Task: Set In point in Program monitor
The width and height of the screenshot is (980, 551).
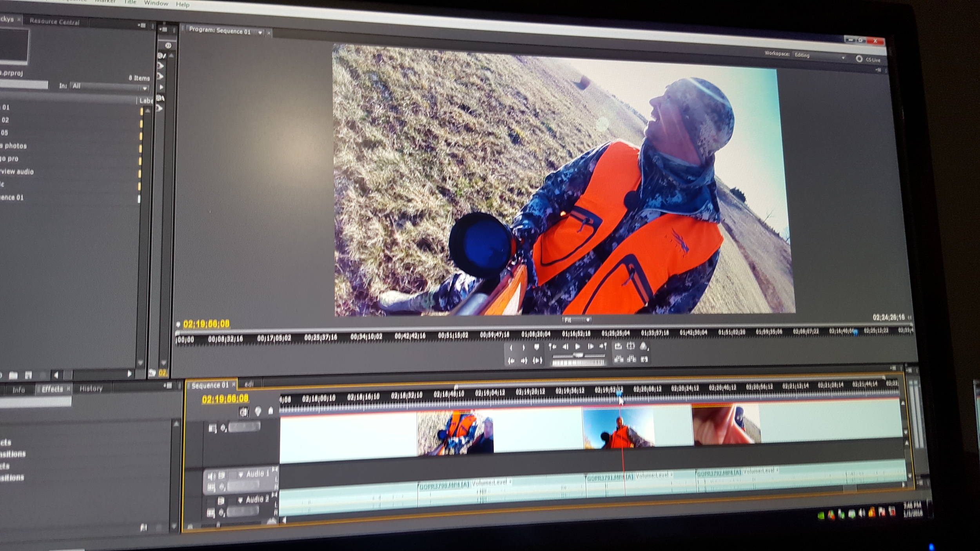Action: pyautogui.click(x=511, y=348)
